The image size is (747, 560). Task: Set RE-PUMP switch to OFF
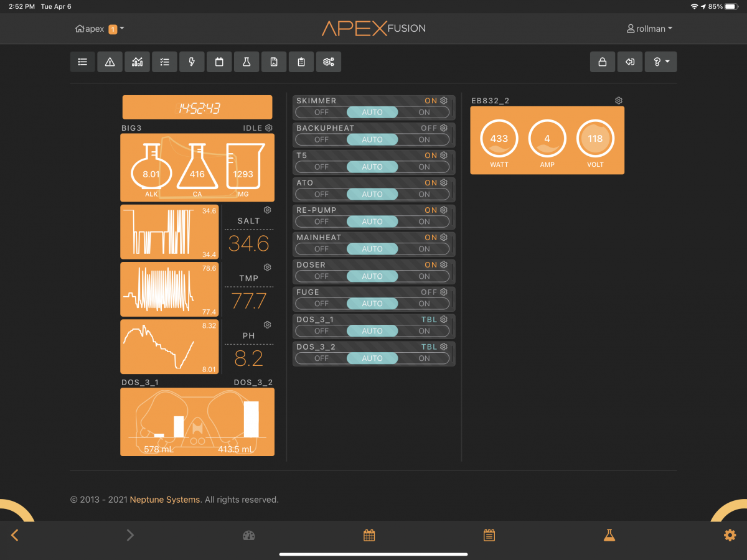(321, 222)
